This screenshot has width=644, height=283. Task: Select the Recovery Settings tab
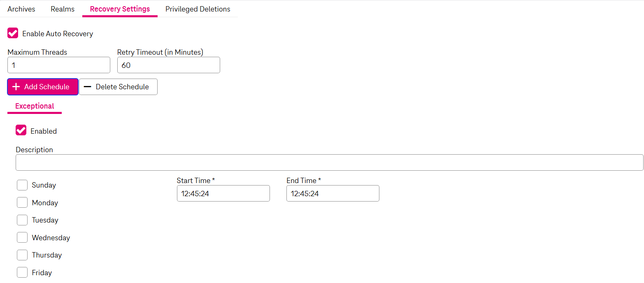(120, 9)
